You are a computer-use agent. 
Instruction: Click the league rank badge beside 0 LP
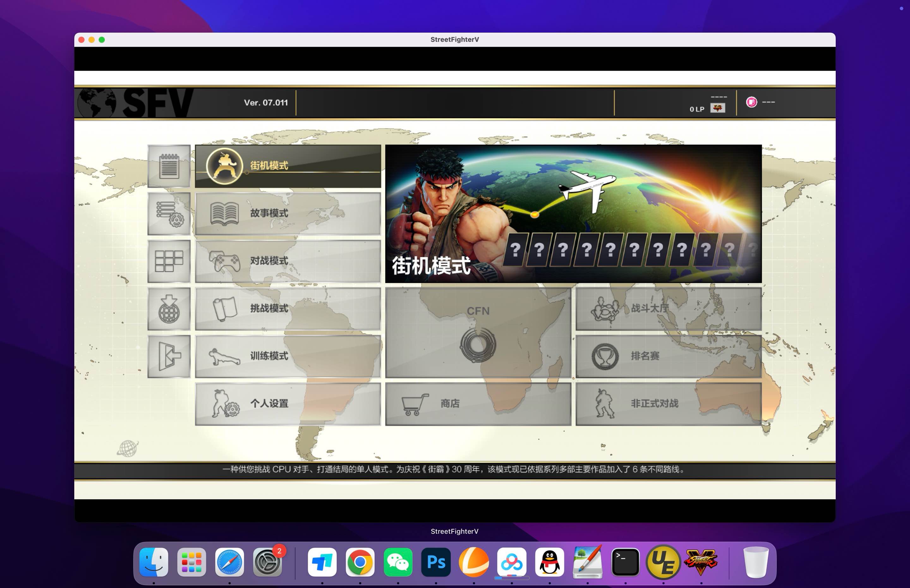click(x=718, y=108)
